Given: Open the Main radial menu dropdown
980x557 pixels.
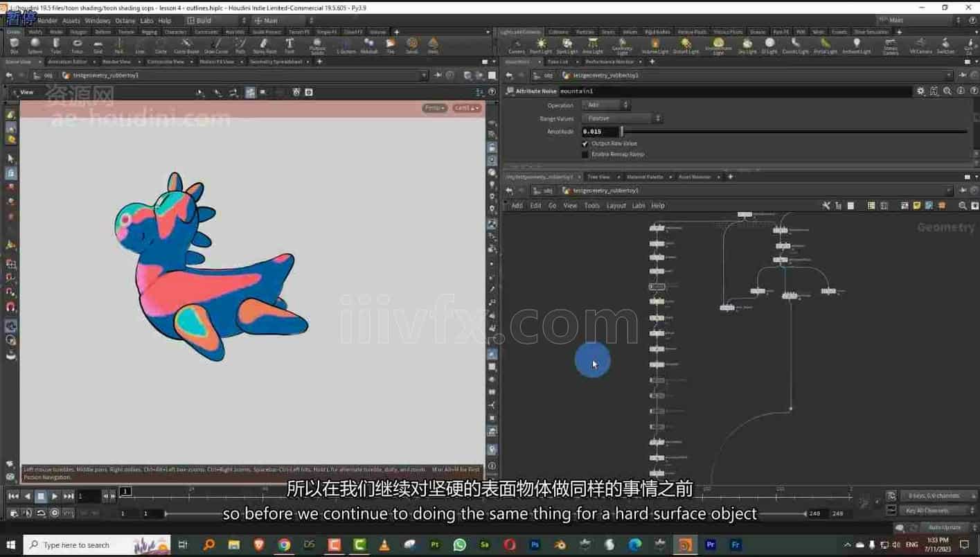Looking at the screenshot, I should tap(284, 21).
